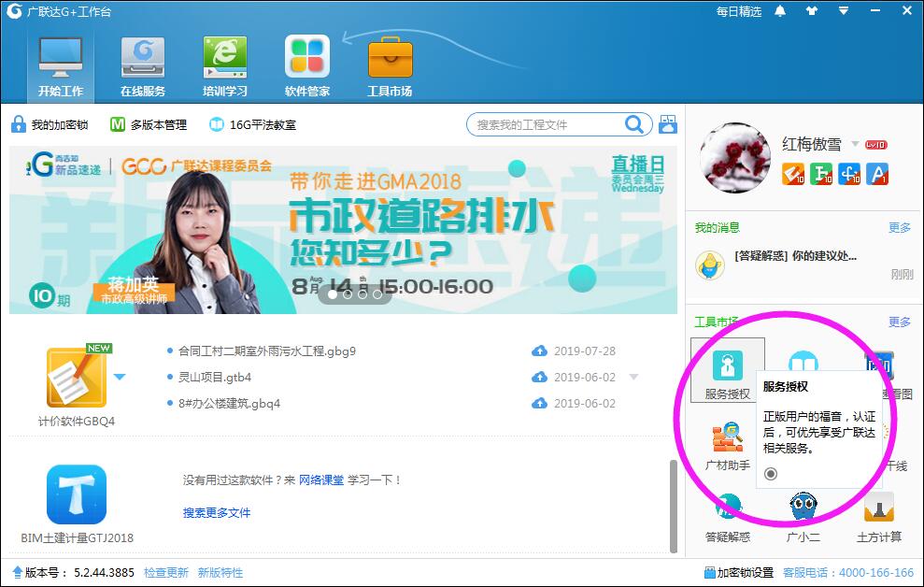Screen dimensions: 924x587
Task: Select the third banner carousel dot
Action: pyautogui.click(x=362, y=294)
